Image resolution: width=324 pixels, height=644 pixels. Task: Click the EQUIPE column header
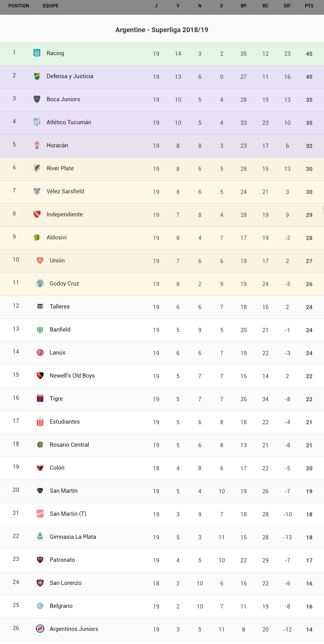(x=51, y=6)
